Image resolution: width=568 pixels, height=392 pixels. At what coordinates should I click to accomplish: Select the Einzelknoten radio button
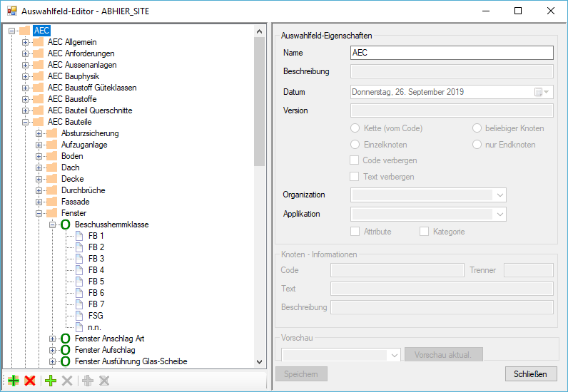pyautogui.click(x=355, y=145)
